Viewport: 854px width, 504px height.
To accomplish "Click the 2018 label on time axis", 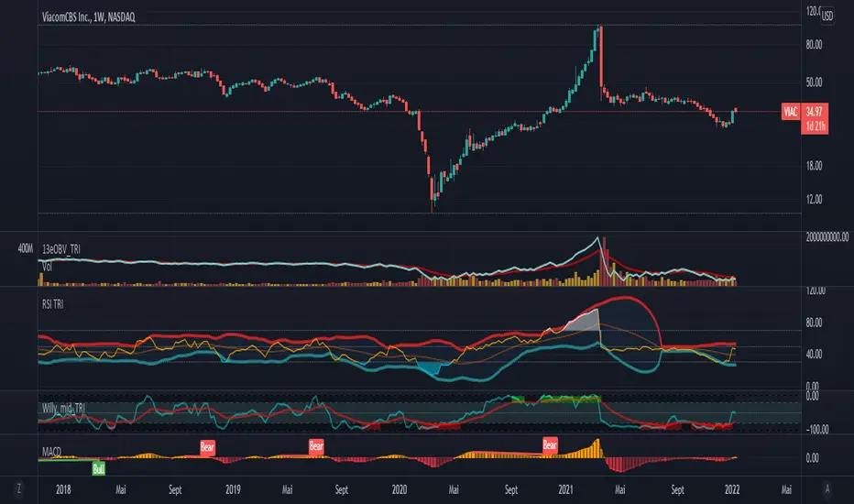I will click(x=63, y=489).
